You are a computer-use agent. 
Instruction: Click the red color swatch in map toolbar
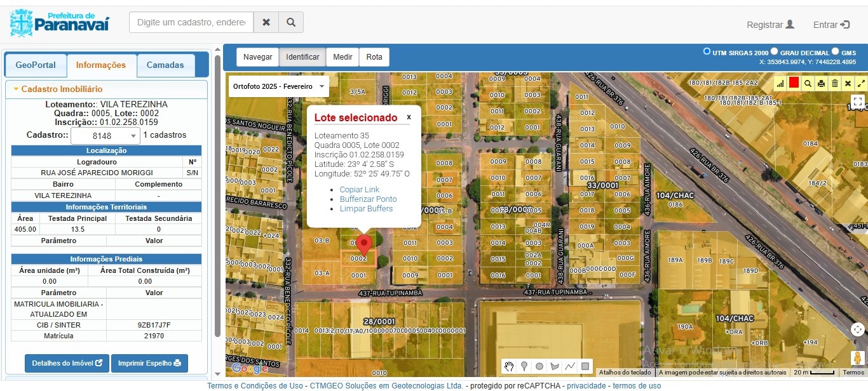click(x=794, y=83)
